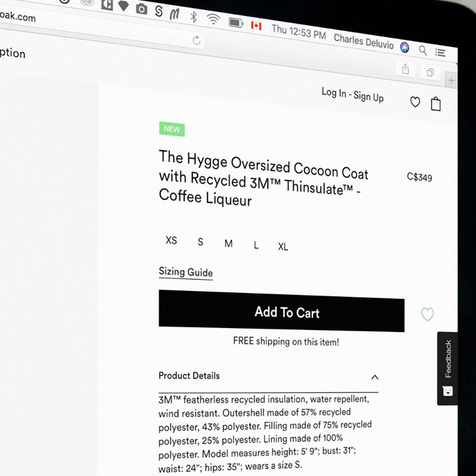Select size XS
The width and height of the screenshot is (476, 476).
(x=171, y=241)
